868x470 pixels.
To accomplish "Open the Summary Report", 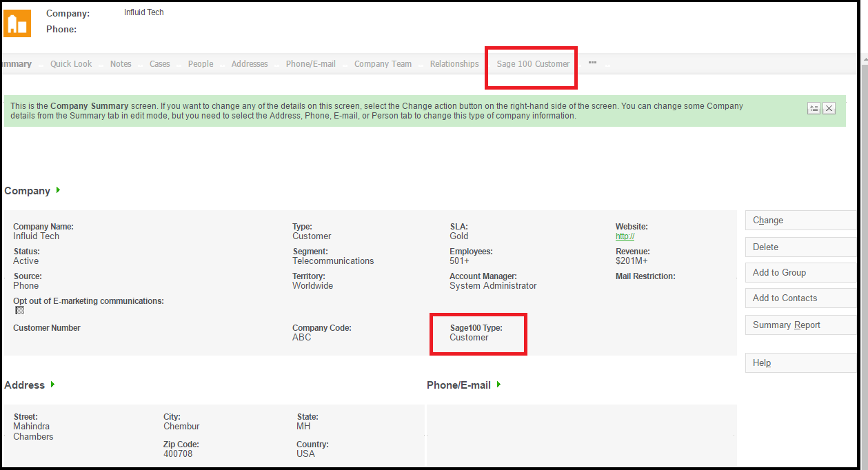I will (x=800, y=325).
